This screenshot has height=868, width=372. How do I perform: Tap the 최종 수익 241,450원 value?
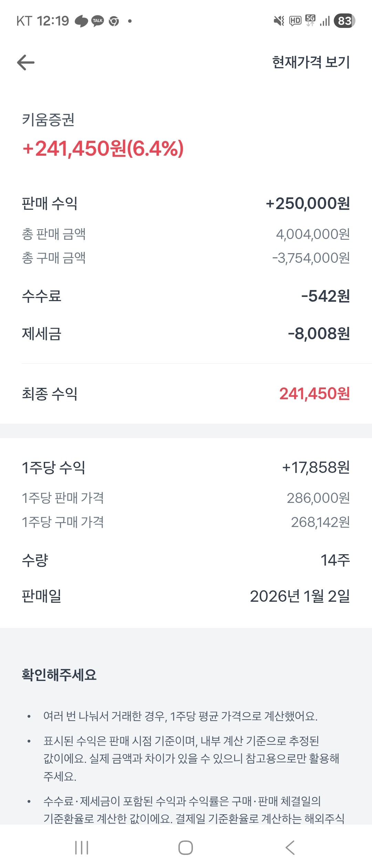pyautogui.click(x=314, y=394)
